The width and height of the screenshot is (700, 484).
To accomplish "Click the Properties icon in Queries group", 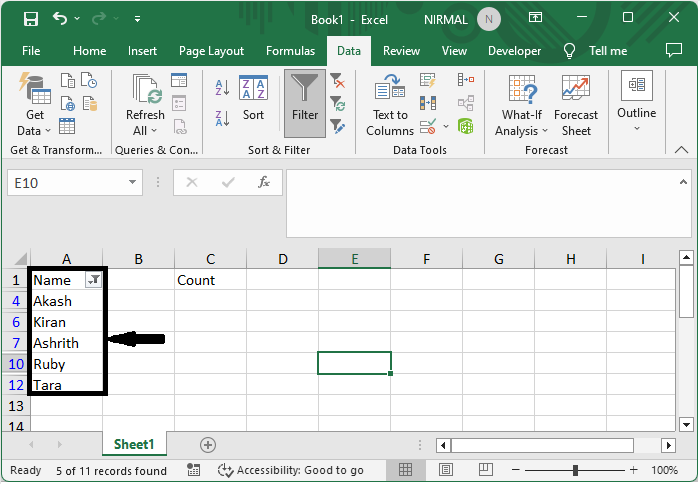I will (x=179, y=104).
